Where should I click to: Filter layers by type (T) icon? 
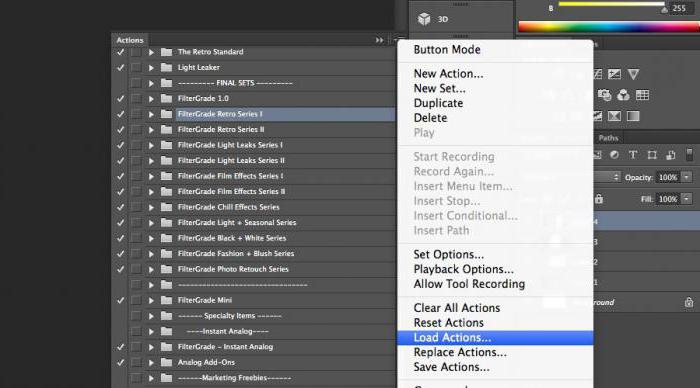633,155
